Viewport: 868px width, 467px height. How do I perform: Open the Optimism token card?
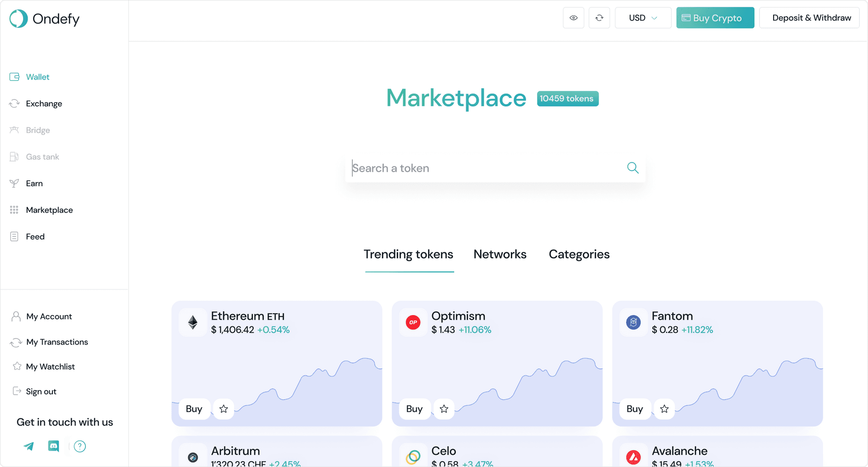pyautogui.click(x=497, y=363)
